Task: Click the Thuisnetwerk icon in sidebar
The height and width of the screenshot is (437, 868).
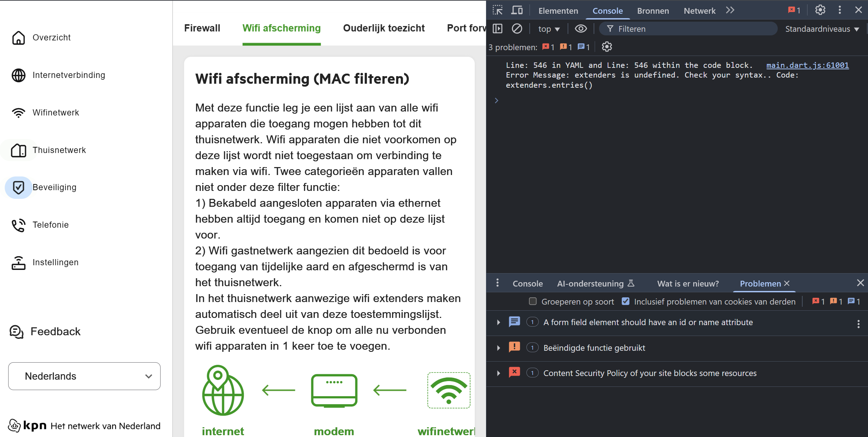Action: pos(18,150)
